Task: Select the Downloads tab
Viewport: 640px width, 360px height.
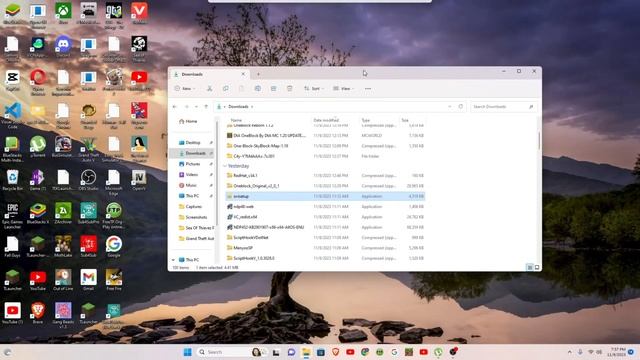Action: 210,74
